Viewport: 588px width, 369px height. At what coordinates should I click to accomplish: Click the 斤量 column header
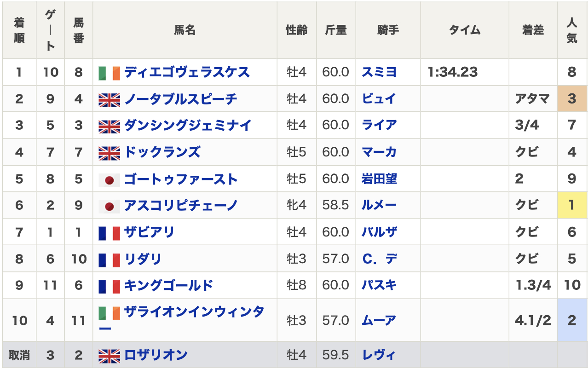pyautogui.click(x=336, y=30)
